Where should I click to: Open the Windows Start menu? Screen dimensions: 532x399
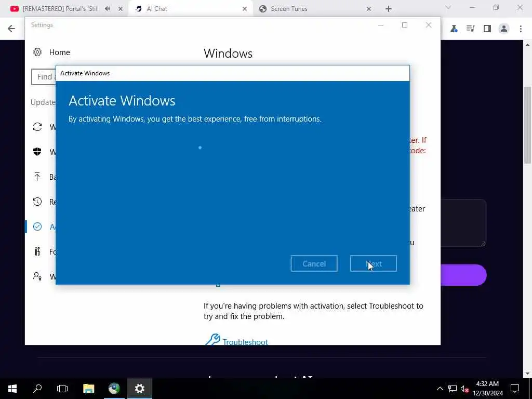click(12, 389)
